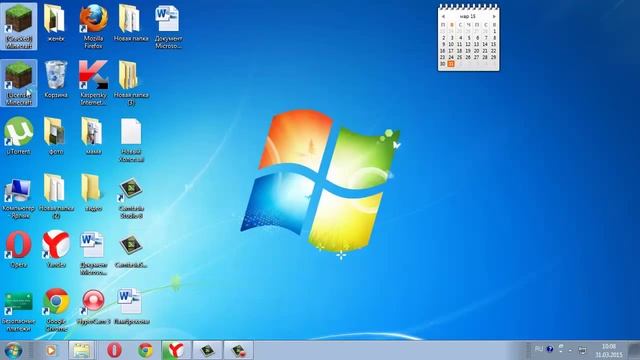Select the Licensed Minecraft desktop shortcut
The image size is (640, 360).
19,83
